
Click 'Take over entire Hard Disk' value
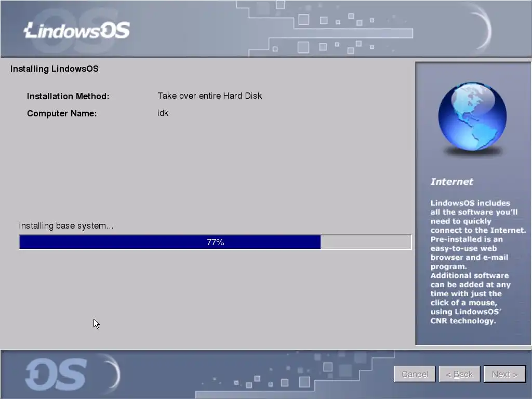pyautogui.click(x=210, y=96)
